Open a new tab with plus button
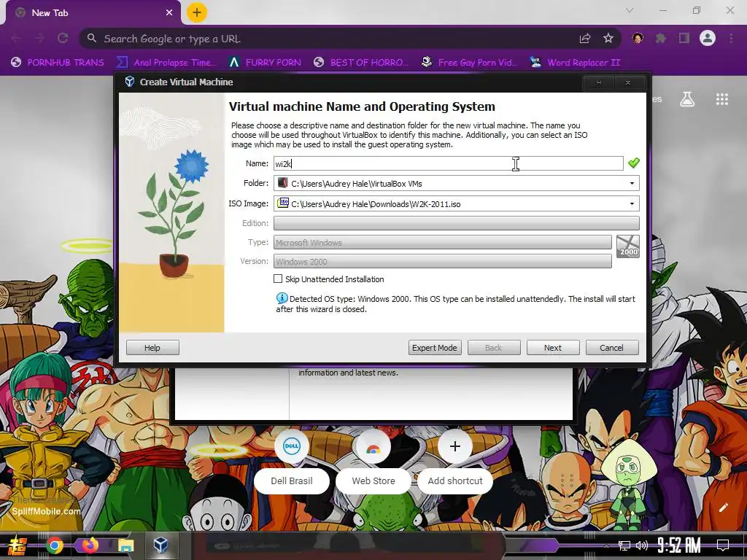Viewport: 747px width, 560px height. [x=196, y=12]
